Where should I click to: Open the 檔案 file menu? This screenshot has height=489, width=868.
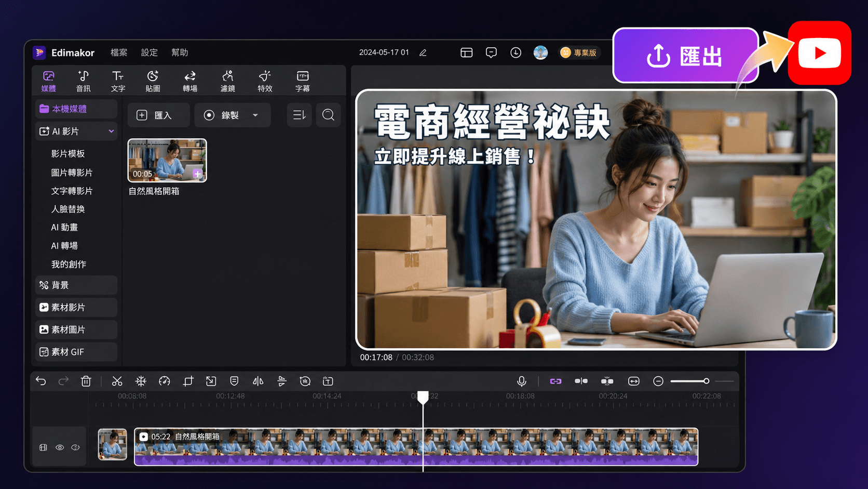click(119, 52)
